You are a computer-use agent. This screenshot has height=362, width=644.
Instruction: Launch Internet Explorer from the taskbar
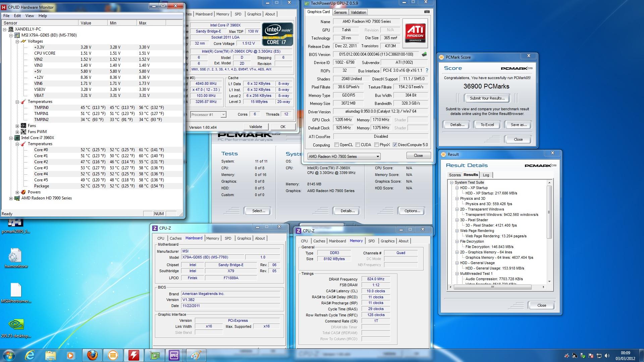click(30, 355)
